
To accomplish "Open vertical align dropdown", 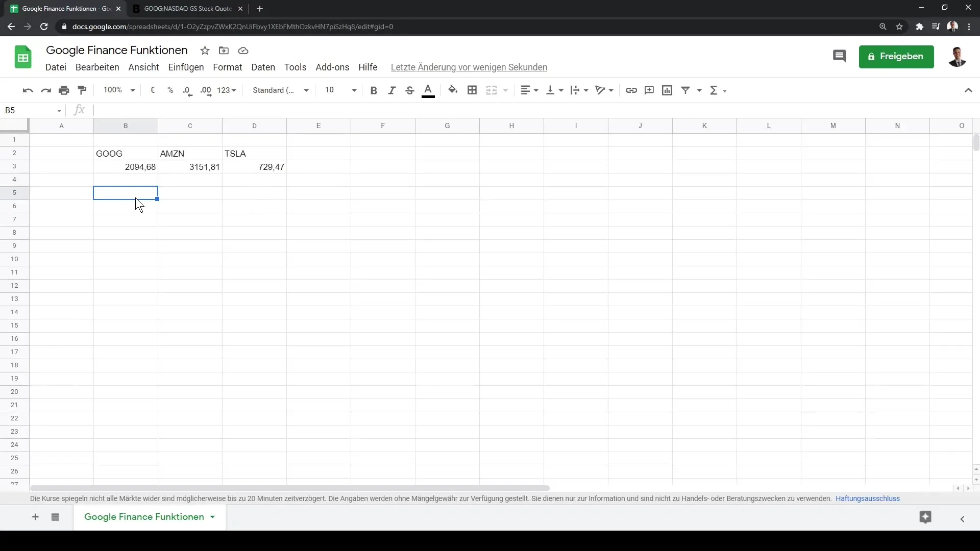I will point(555,90).
